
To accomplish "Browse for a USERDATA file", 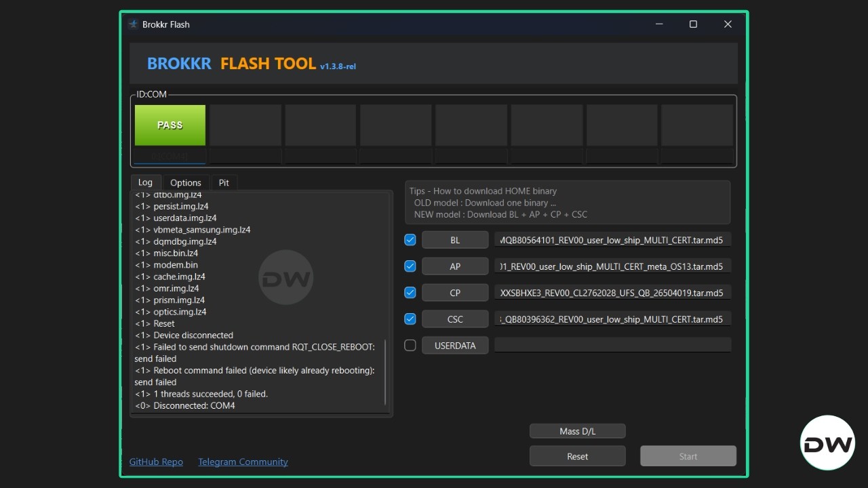I will click(455, 345).
